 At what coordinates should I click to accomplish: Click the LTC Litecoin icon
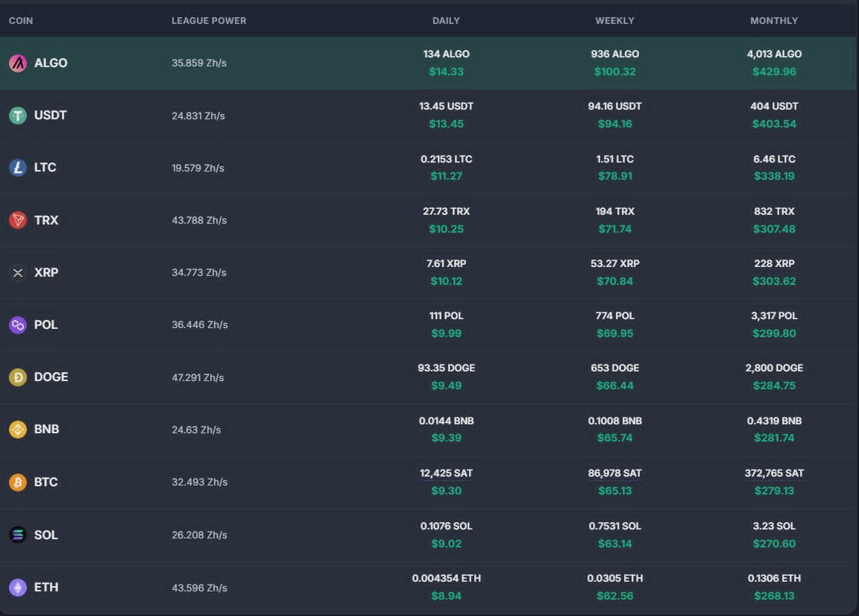18,168
